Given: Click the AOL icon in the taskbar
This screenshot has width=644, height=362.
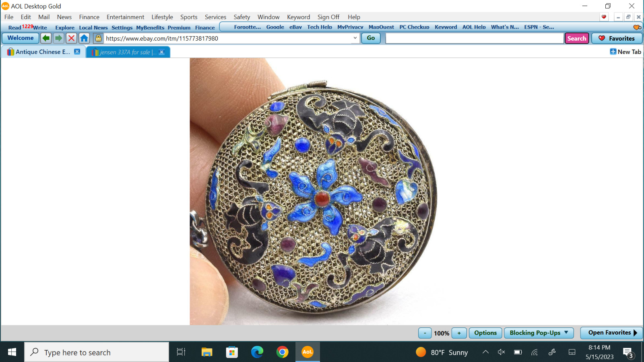Looking at the screenshot, I should coord(308,352).
